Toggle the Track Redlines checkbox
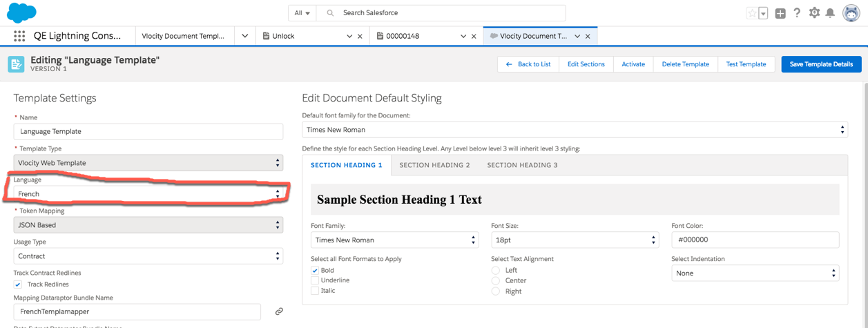 click(x=18, y=284)
